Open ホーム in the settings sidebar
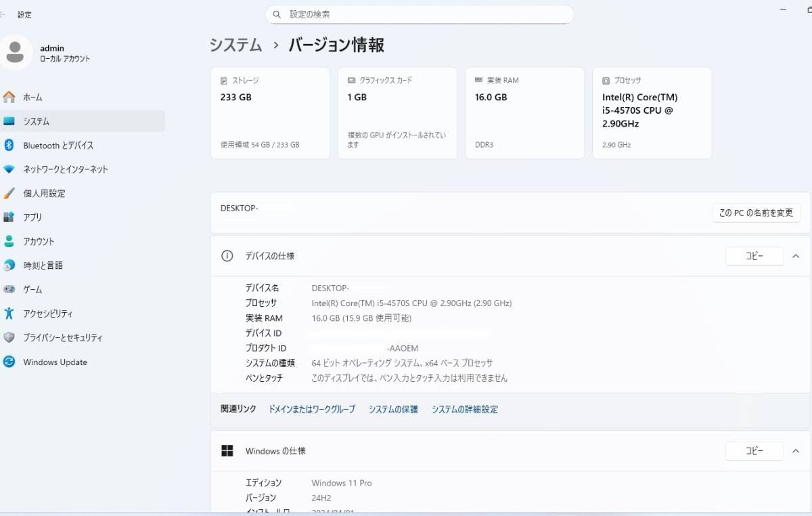Image resolution: width=812 pixels, height=516 pixels. click(x=83, y=97)
